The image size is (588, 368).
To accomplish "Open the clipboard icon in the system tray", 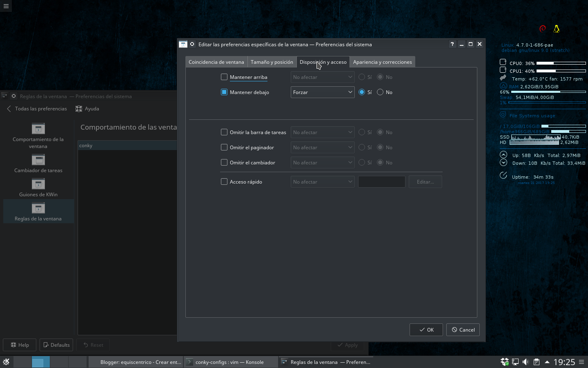I will 536,362.
